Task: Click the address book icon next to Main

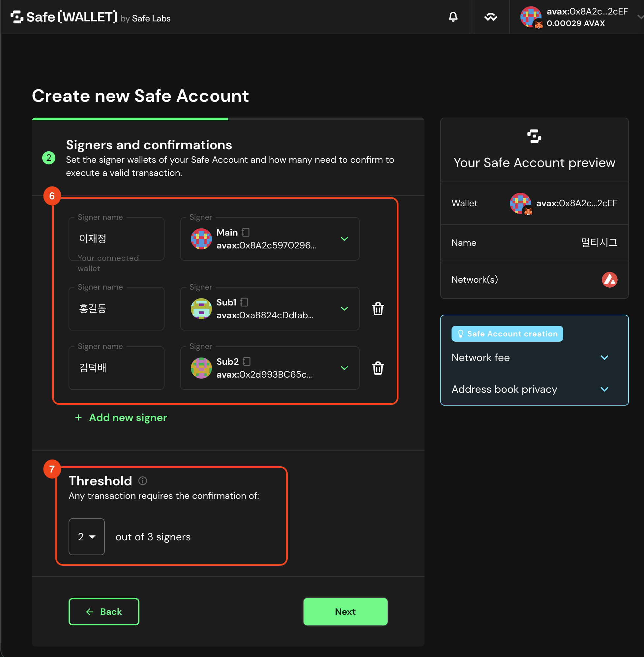Action: pyautogui.click(x=246, y=232)
